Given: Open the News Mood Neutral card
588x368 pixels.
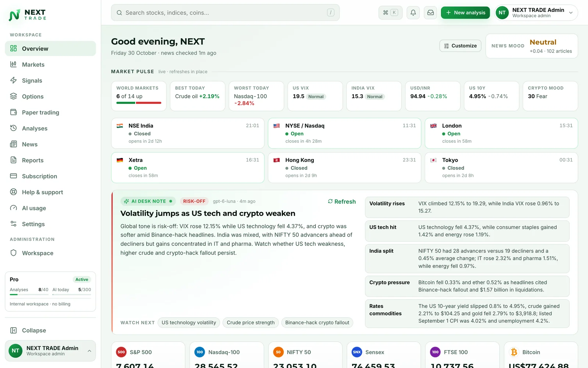Looking at the screenshot, I should coord(532,46).
